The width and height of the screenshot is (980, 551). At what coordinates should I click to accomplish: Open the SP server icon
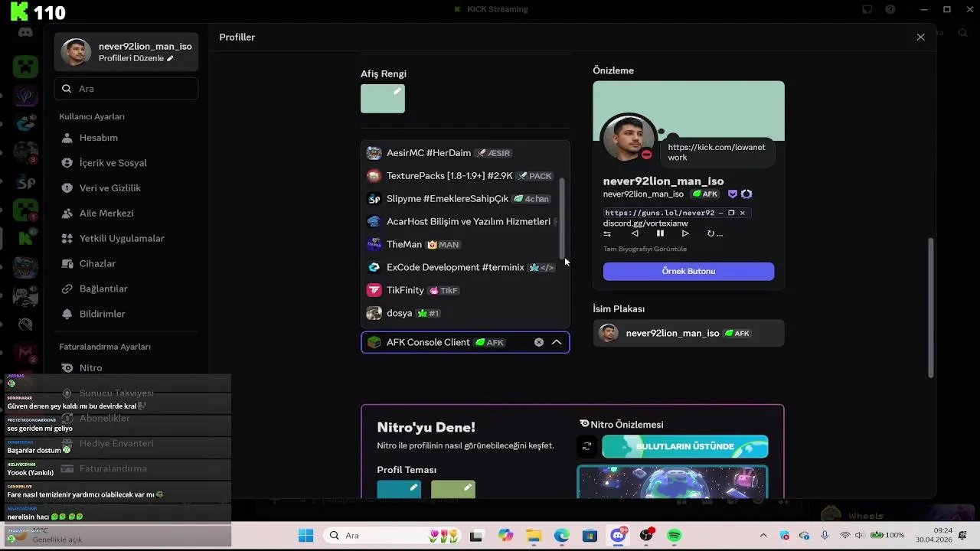pyautogui.click(x=25, y=183)
